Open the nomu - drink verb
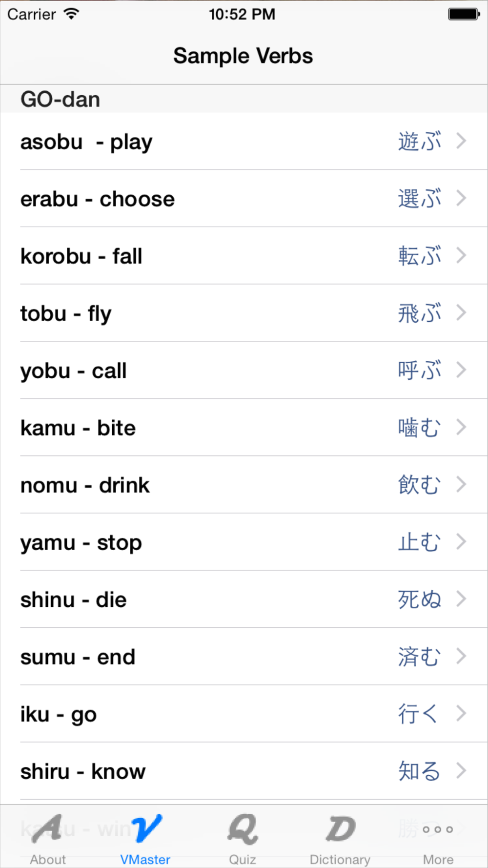 click(244, 485)
